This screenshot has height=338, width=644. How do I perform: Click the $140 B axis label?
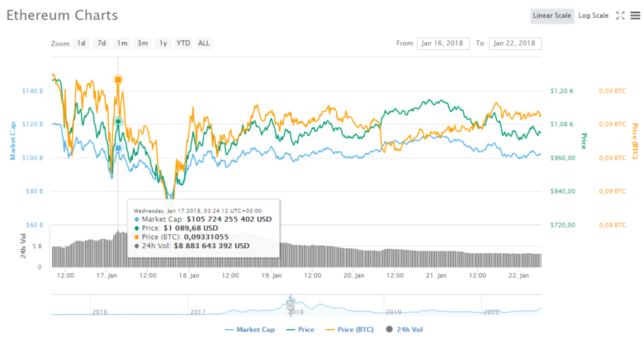point(33,90)
